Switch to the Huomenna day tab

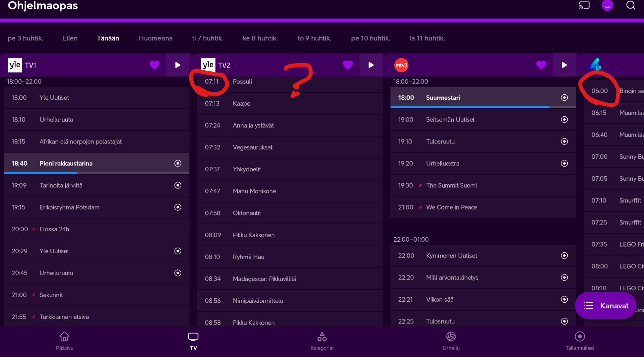pyautogui.click(x=155, y=38)
